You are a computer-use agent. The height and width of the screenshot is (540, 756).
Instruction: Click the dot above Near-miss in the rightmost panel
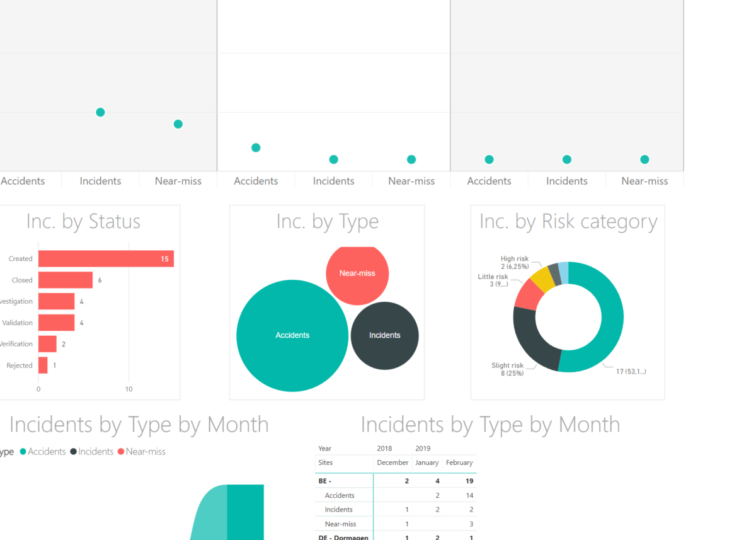click(x=644, y=159)
